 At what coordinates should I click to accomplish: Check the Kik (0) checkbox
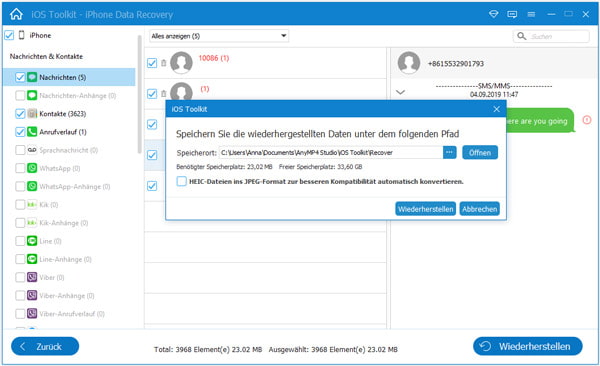tap(20, 204)
